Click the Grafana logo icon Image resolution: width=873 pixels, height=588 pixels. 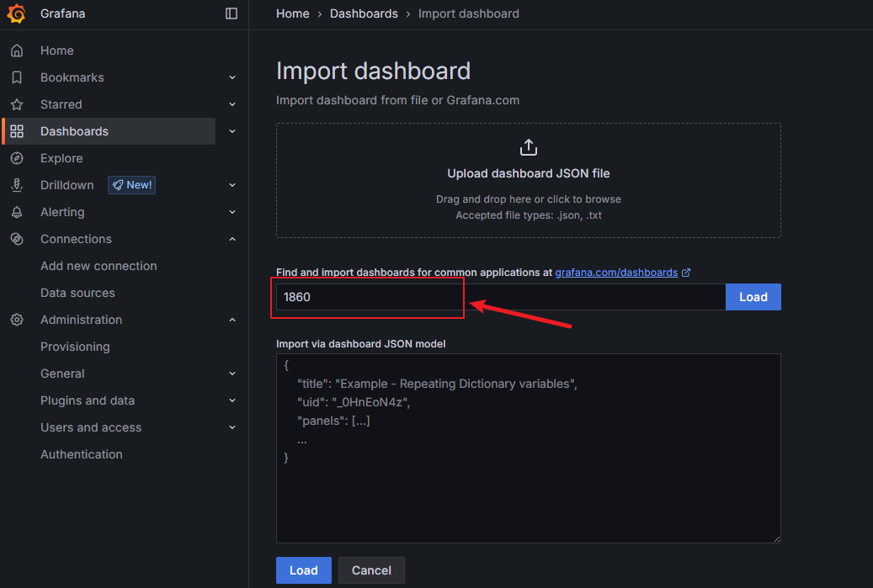(x=17, y=13)
